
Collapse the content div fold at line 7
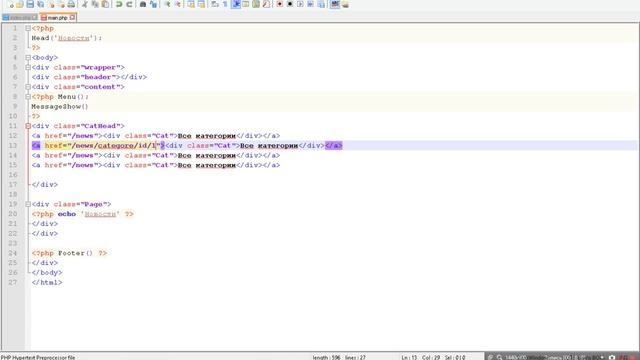[28, 87]
